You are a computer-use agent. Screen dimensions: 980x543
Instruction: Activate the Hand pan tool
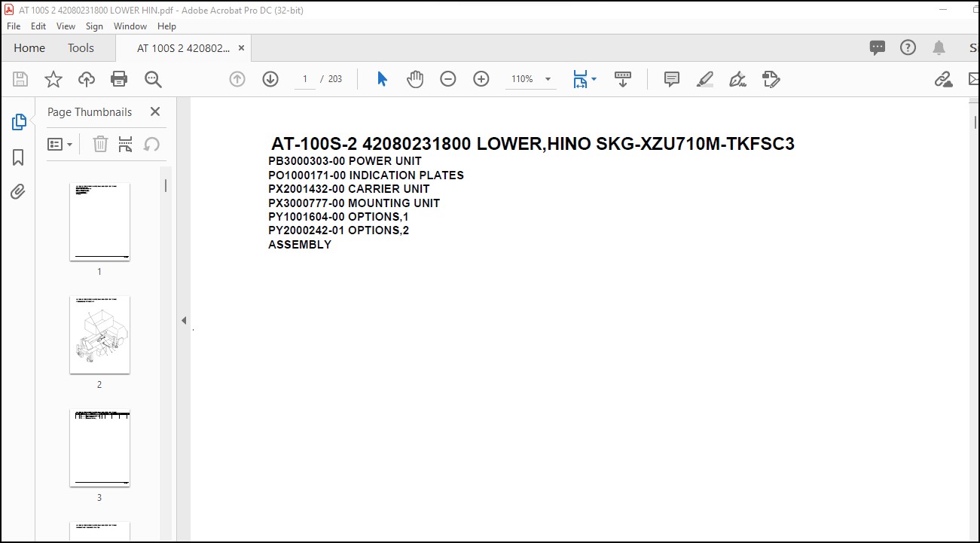pos(415,79)
